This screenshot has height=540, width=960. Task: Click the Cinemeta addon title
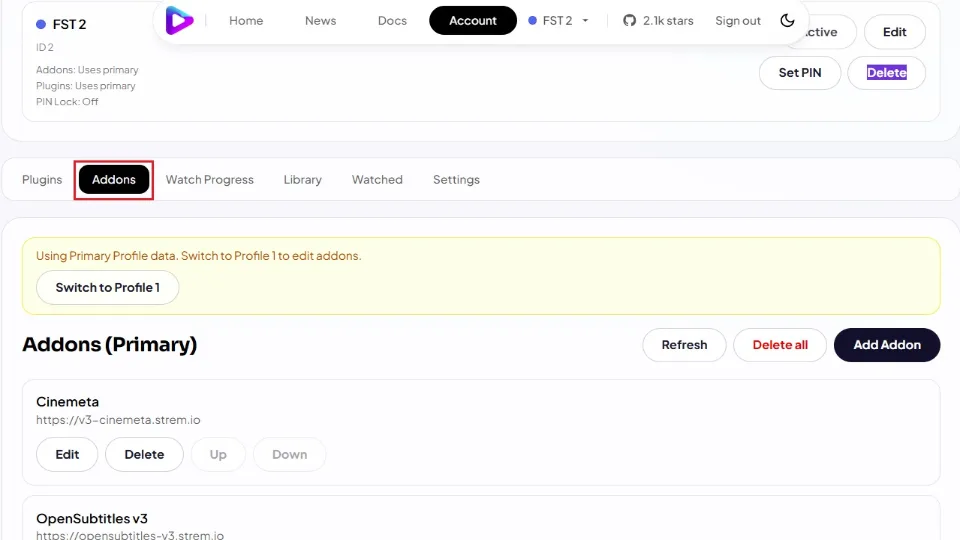67,402
